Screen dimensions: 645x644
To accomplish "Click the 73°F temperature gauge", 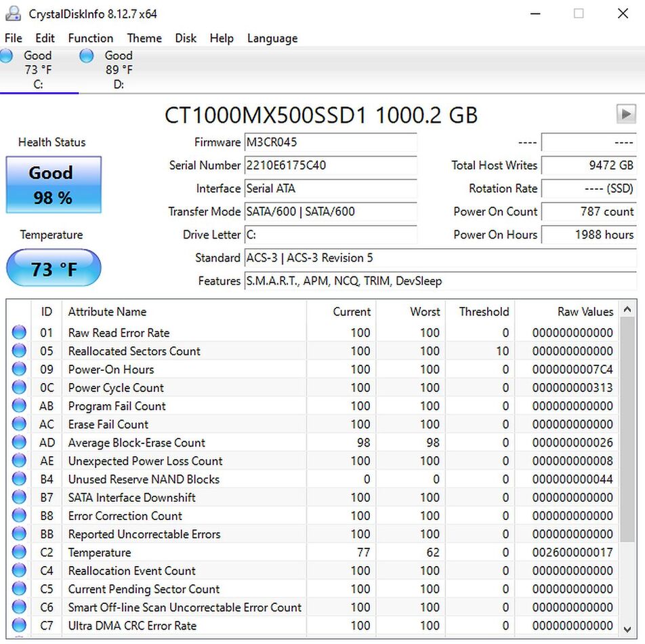I will [x=53, y=268].
